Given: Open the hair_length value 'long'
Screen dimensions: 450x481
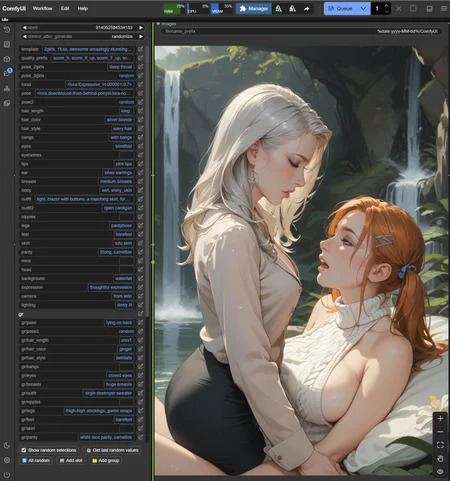Looking at the screenshot, I should (126, 111).
